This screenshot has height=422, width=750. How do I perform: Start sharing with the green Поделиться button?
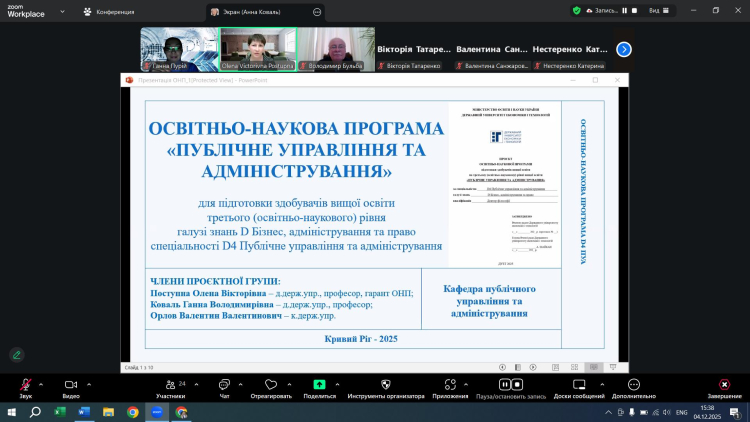(319, 385)
